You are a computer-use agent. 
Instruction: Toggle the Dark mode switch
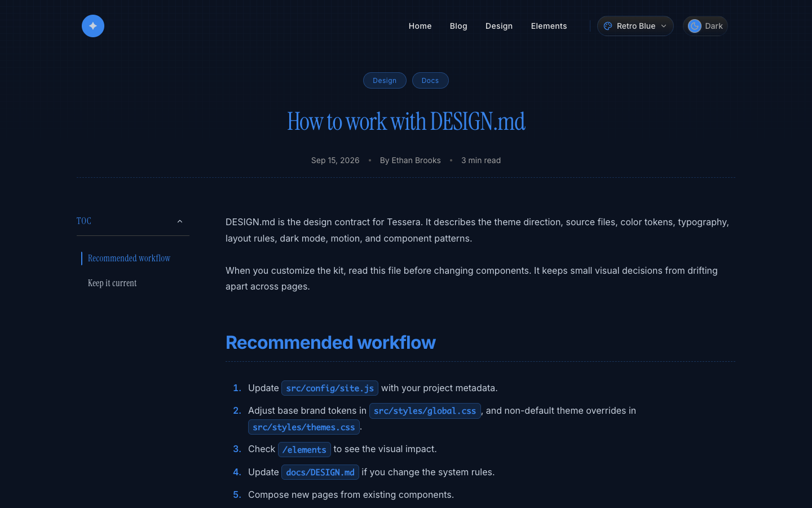(x=705, y=26)
